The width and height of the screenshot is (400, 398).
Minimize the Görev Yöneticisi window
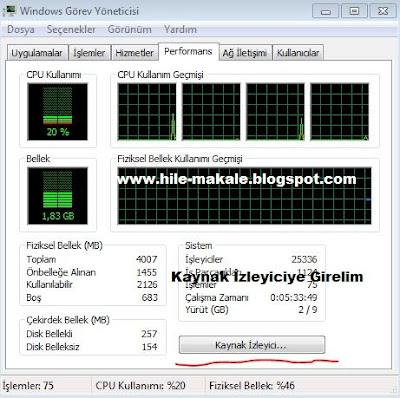pos(325,11)
